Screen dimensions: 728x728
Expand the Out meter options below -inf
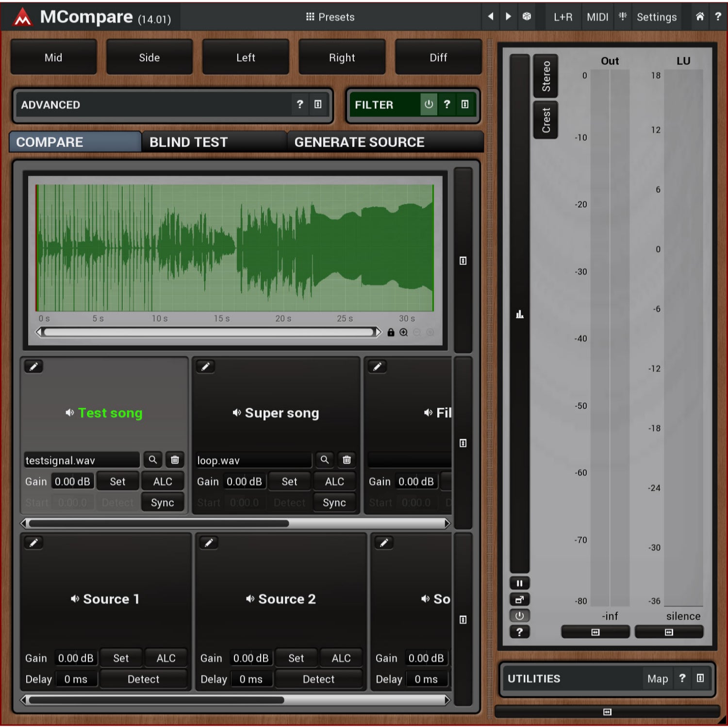[596, 632]
